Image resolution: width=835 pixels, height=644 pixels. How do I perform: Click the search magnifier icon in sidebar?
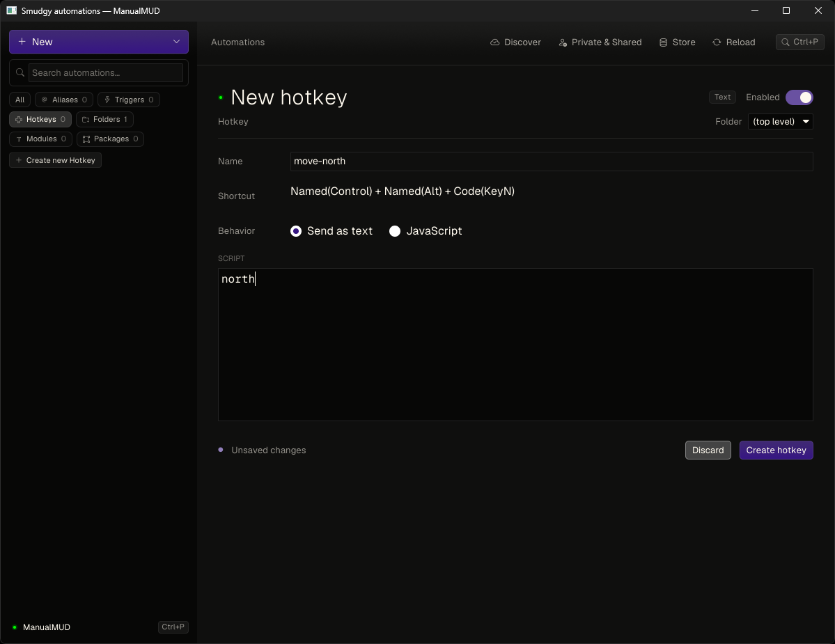(x=19, y=72)
